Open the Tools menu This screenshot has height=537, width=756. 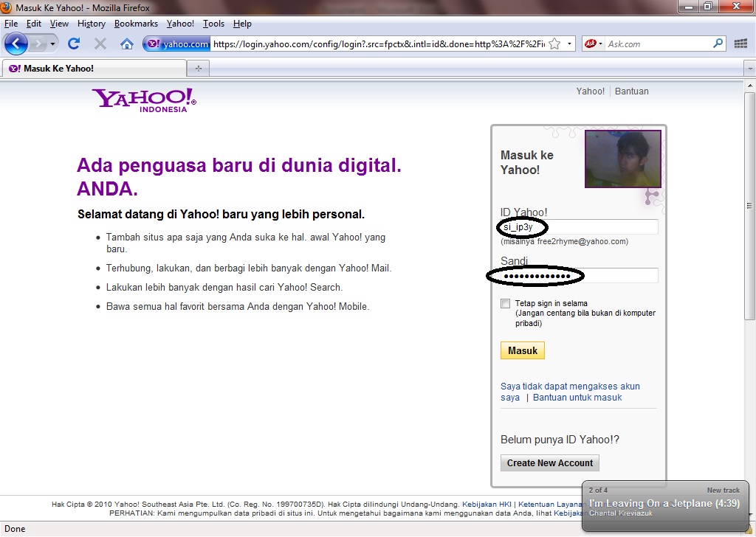click(213, 24)
